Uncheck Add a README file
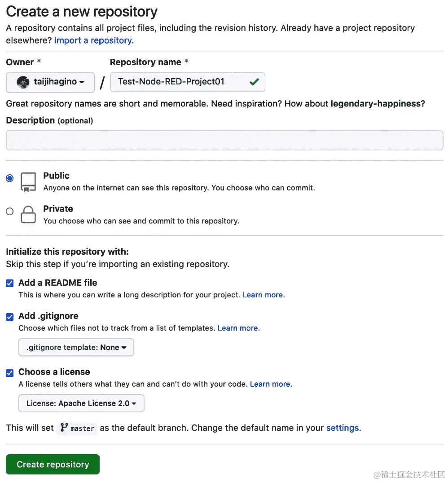 9,283
